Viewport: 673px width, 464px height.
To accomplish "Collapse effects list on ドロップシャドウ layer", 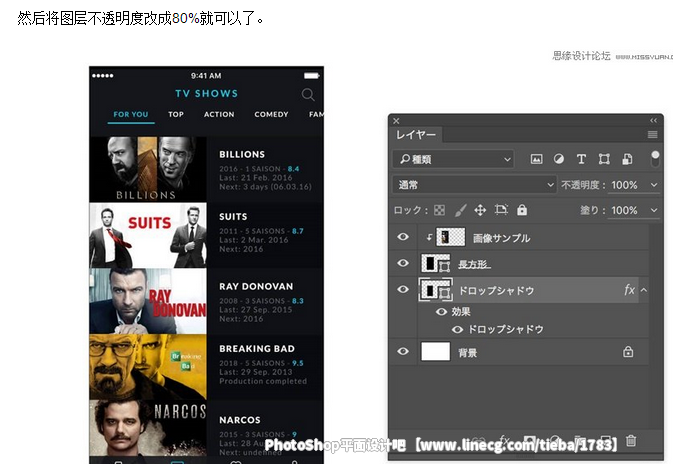I will pos(644,290).
